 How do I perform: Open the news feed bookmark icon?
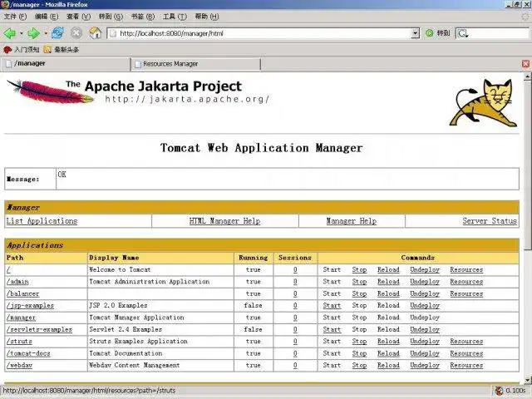click(47, 50)
